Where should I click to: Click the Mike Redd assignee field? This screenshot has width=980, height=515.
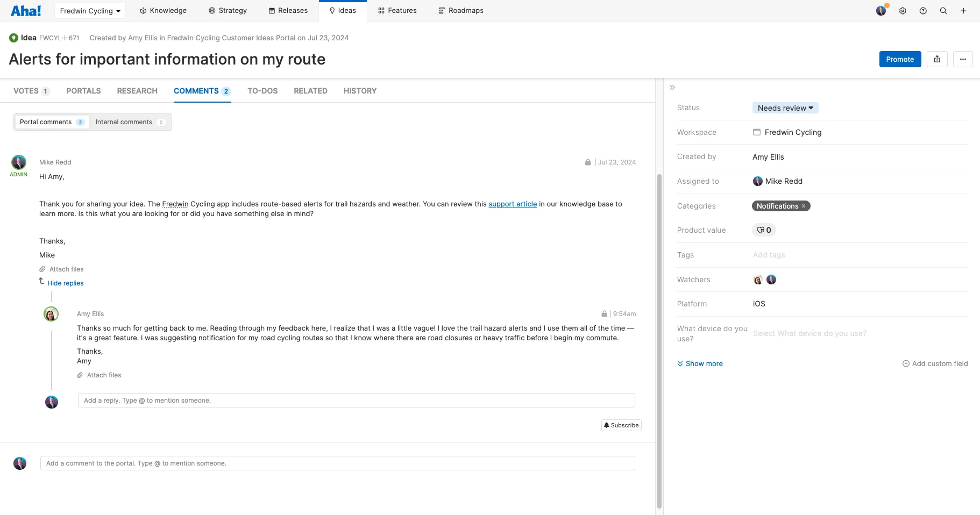click(778, 181)
